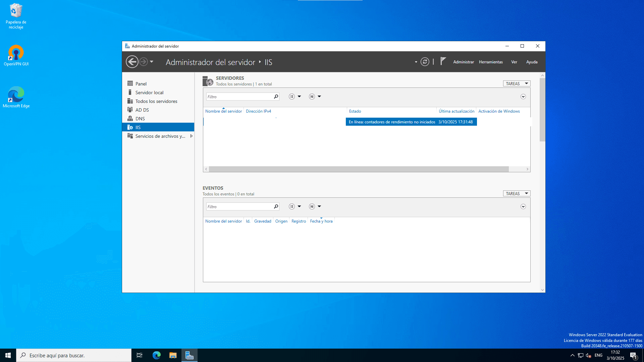Click the Filtro field under Eventos

pyautogui.click(x=240, y=206)
